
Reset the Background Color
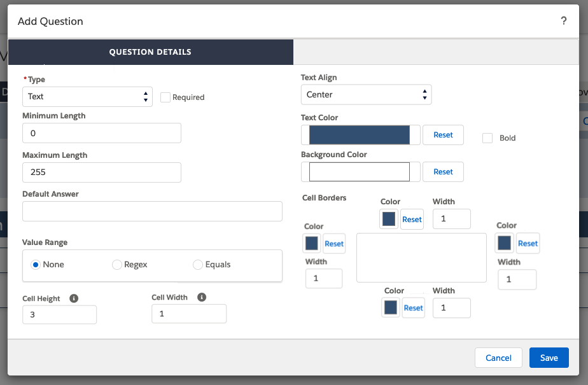pos(443,172)
